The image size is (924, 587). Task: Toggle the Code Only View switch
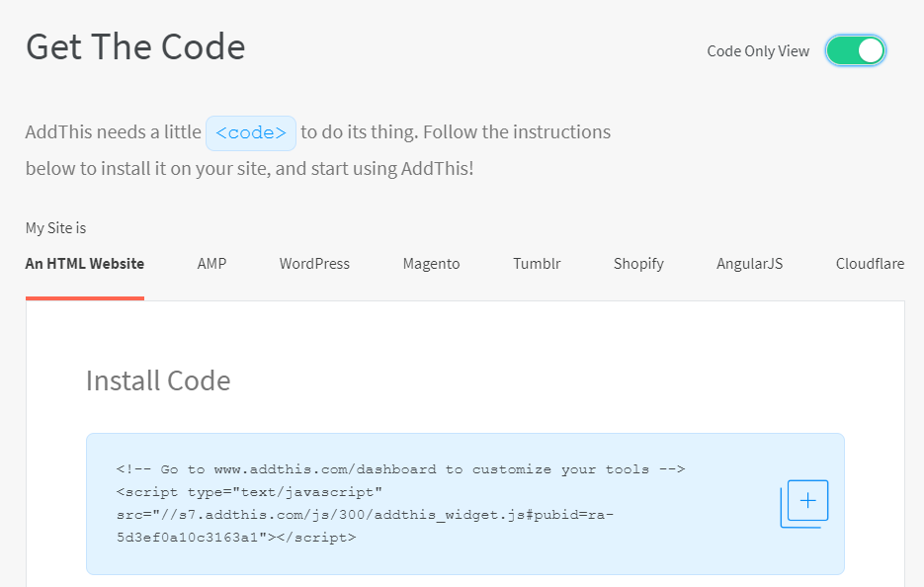pos(855,50)
